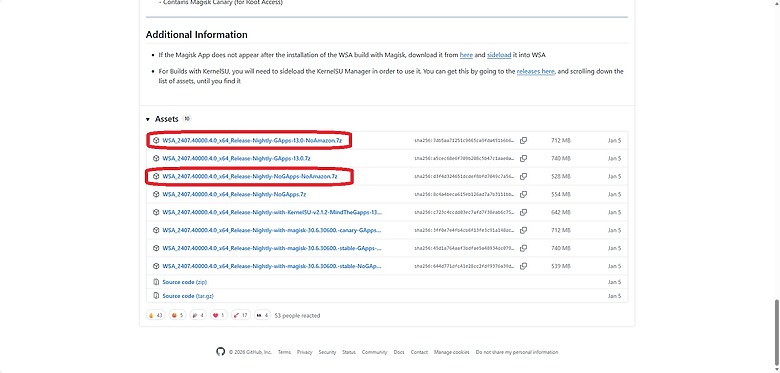Screen dimensions: 780x373
Task: Add laugh reaction showing 5
Action: coord(178,315)
